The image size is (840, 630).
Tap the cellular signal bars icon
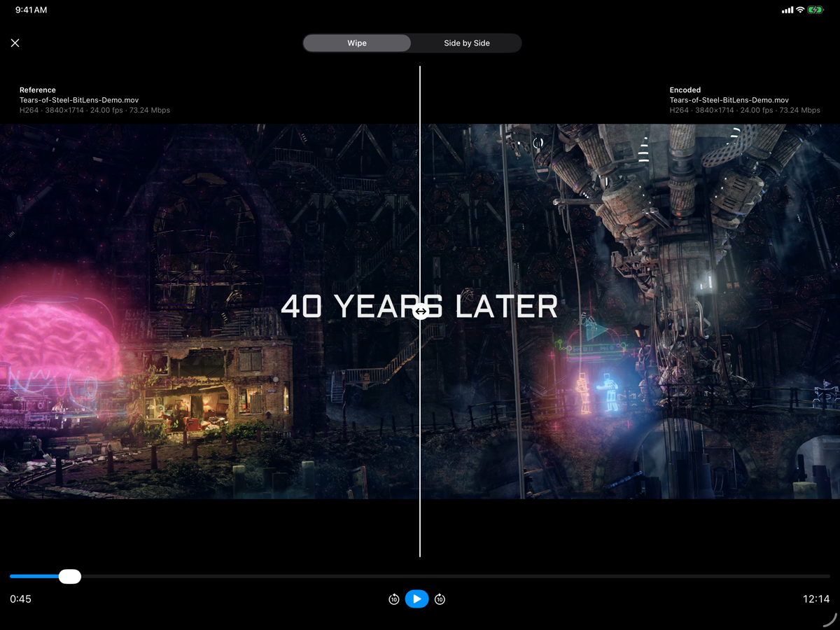[x=787, y=10]
